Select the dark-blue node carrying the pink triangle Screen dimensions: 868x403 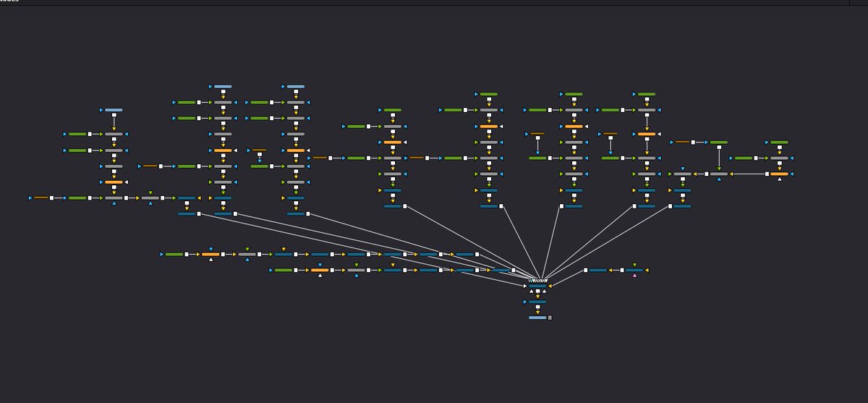634,270
